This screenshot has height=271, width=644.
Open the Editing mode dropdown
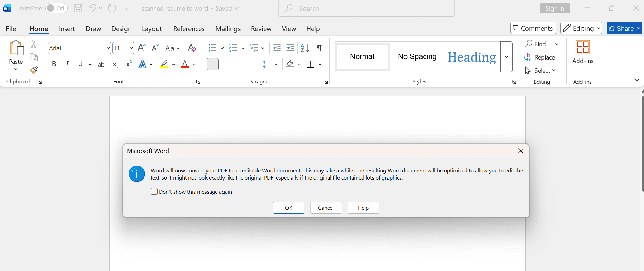pyautogui.click(x=581, y=28)
